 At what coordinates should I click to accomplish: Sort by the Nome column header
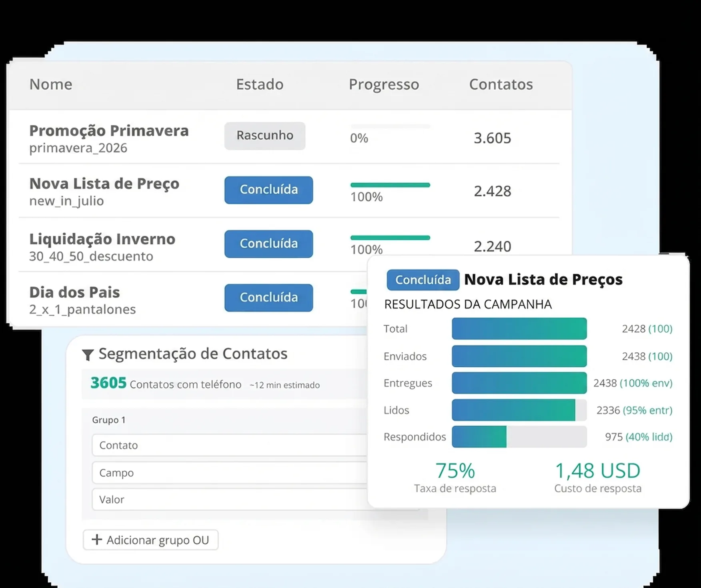coord(51,84)
